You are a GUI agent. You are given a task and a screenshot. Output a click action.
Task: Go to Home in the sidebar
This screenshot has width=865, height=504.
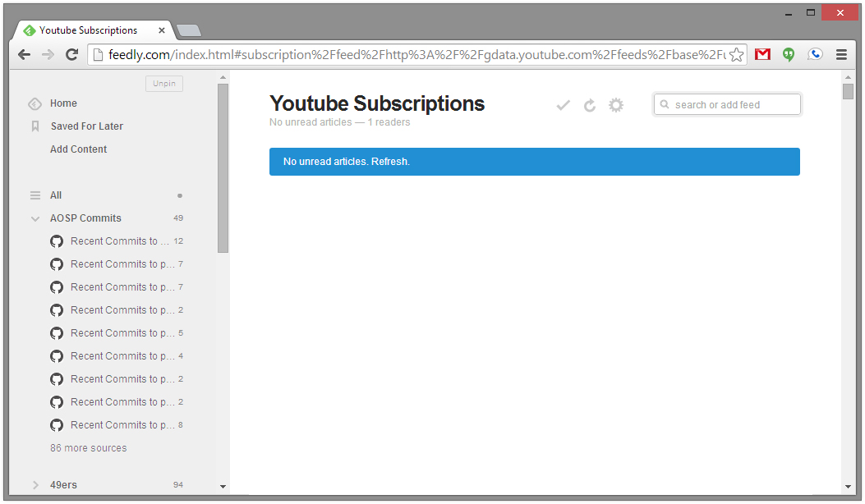(x=63, y=103)
